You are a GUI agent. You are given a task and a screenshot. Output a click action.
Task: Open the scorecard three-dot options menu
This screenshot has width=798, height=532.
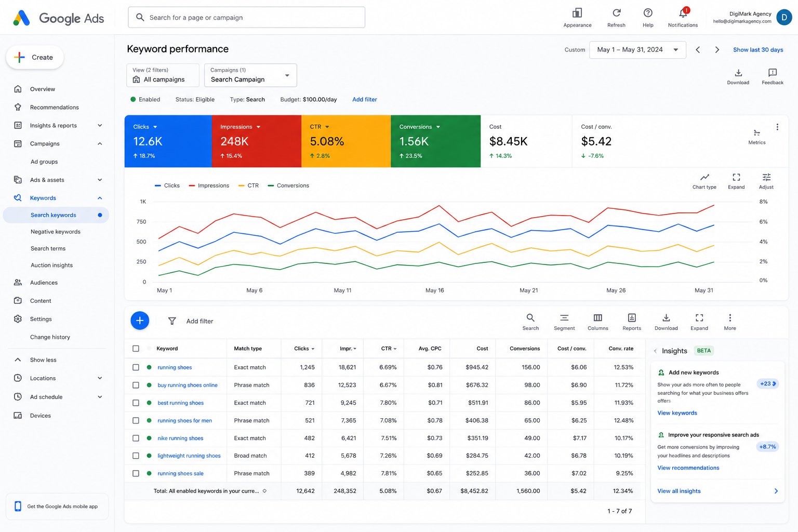pos(777,127)
